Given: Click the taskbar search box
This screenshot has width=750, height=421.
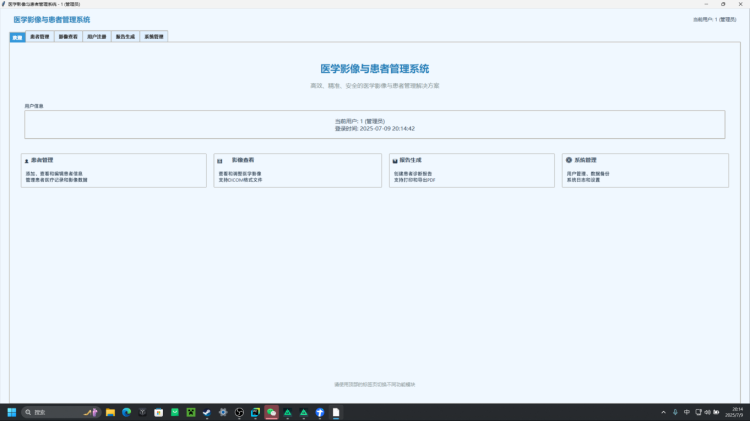Looking at the screenshot, I should (x=58, y=412).
